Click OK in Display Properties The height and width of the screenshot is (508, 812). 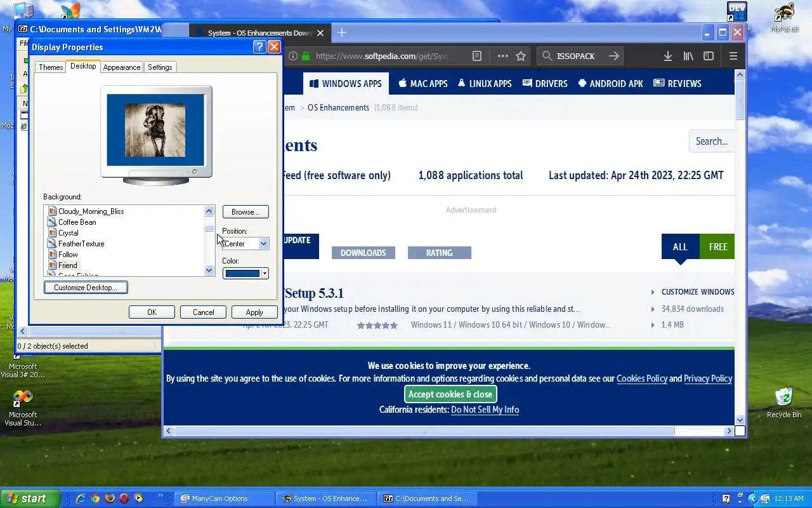click(x=152, y=312)
